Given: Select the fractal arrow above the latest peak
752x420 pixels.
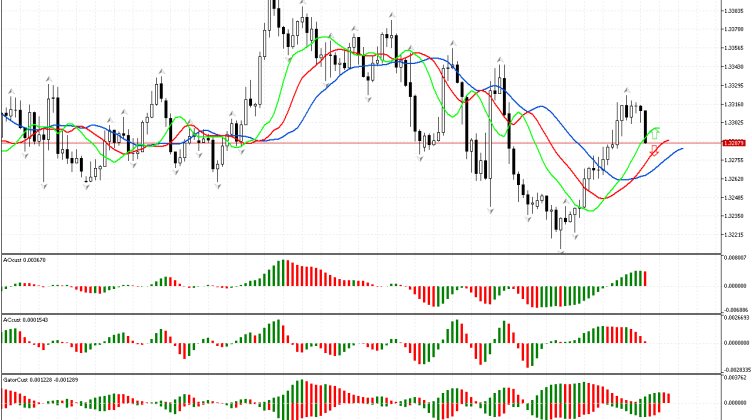Looking at the screenshot, I should click(627, 90).
